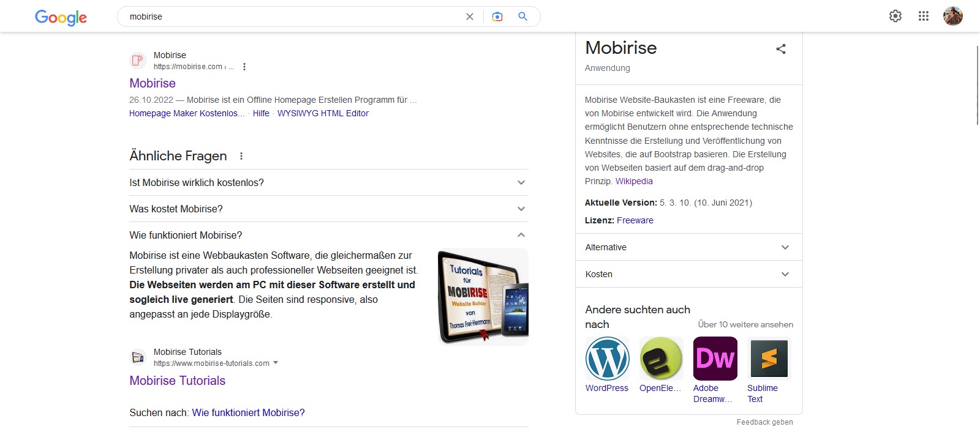980x432 pixels.
Task: Open dropdown arrow beside mobirise-tutorials.com URL
Action: (276, 363)
